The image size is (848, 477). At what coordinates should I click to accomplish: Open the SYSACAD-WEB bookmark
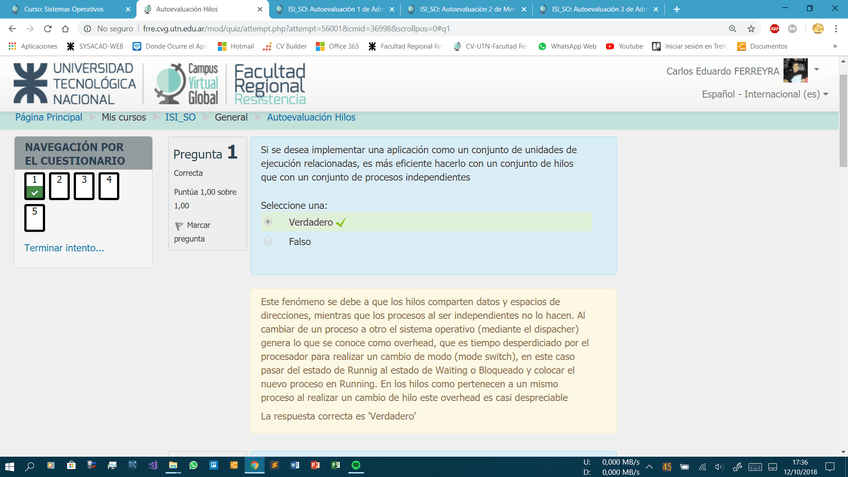click(x=95, y=47)
